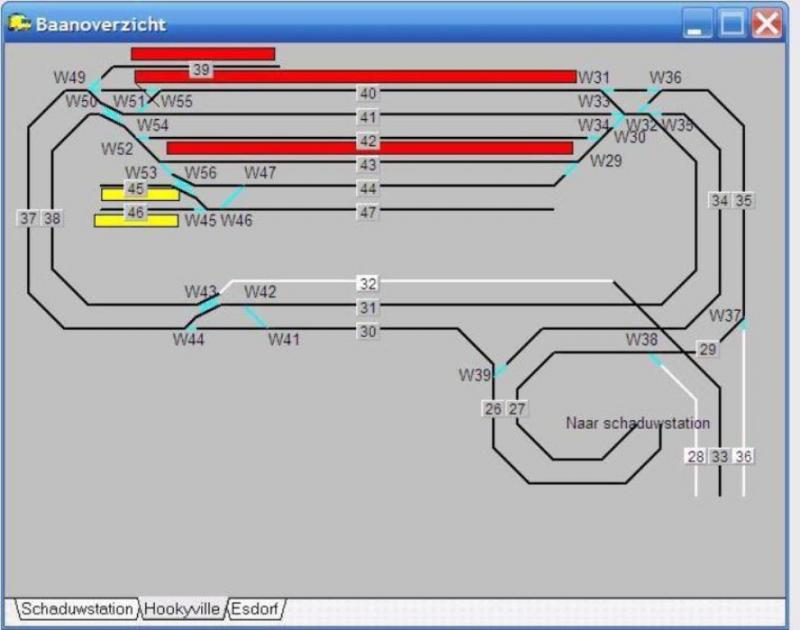800x630 pixels.
Task: Select block label 44
Action: 368,189
